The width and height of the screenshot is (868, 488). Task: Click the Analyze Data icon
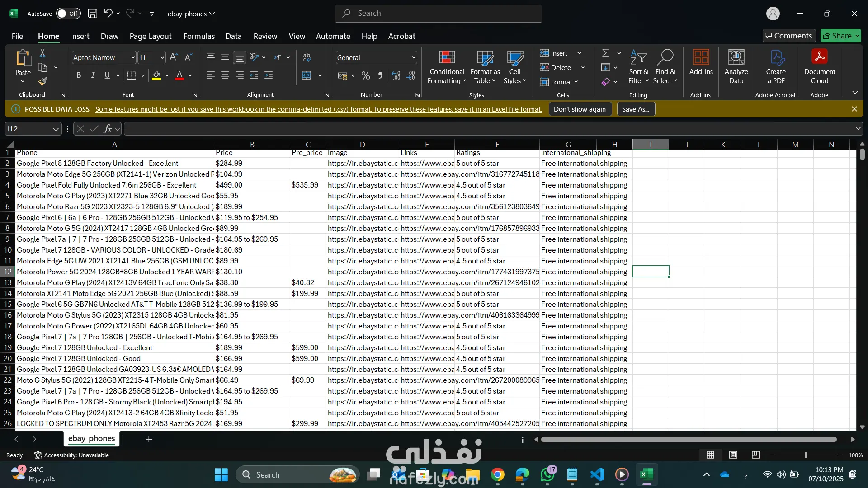pyautogui.click(x=736, y=68)
